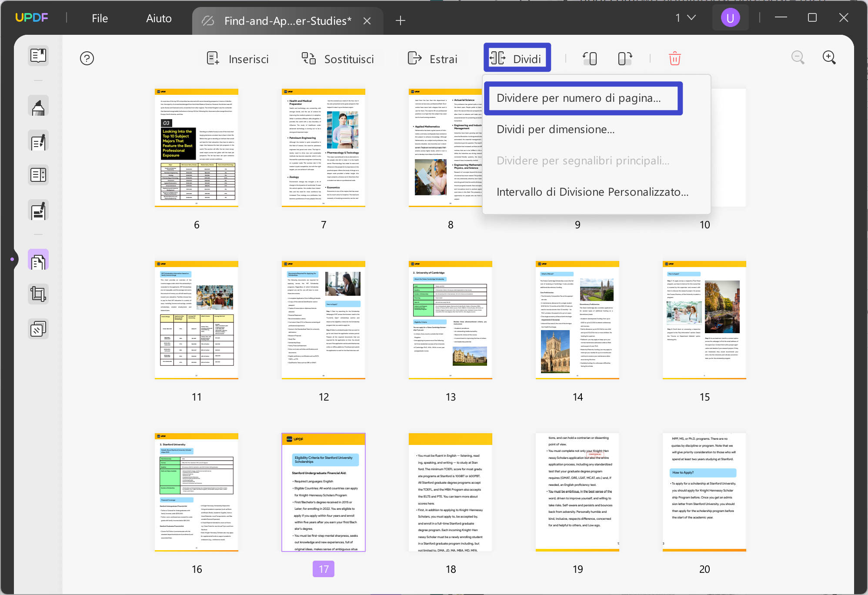Expand the Dividi split dropdown
Image resolution: width=868 pixels, height=595 pixels.
coord(517,58)
